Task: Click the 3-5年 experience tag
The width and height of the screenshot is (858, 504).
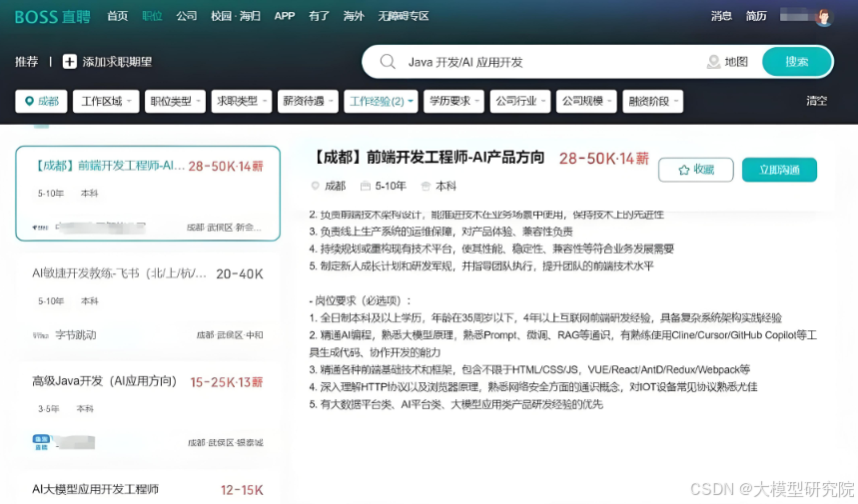Action: coord(48,409)
